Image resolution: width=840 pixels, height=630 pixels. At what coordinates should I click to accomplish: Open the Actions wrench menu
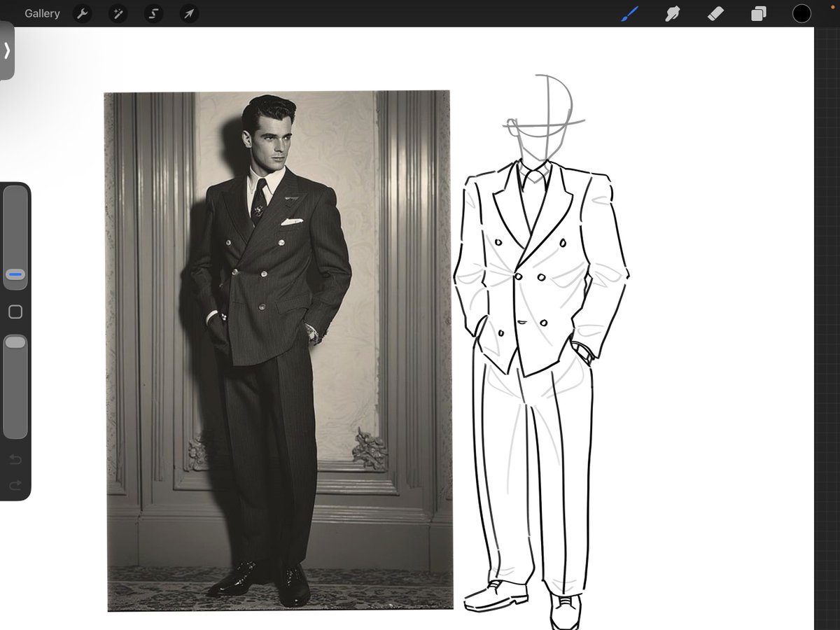pos(83,13)
